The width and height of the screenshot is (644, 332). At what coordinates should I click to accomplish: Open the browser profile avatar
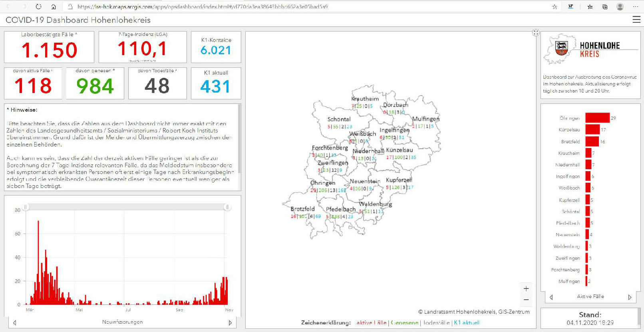tap(620, 6)
